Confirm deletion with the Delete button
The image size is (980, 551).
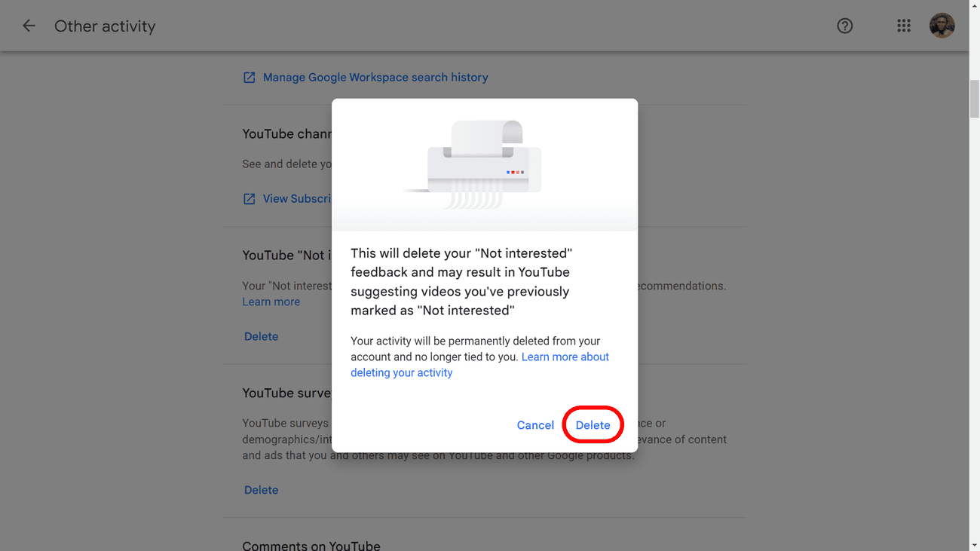click(593, 424)
